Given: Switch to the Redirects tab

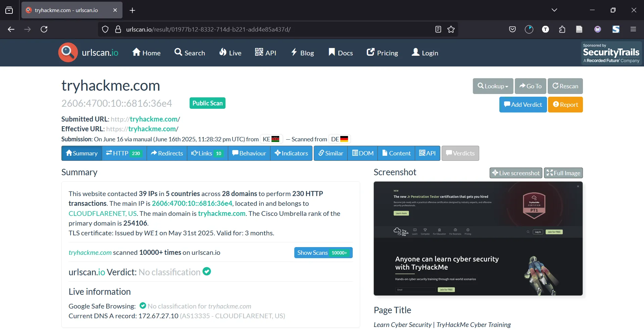Looking at the screenshot, I should tap(167, 153).
